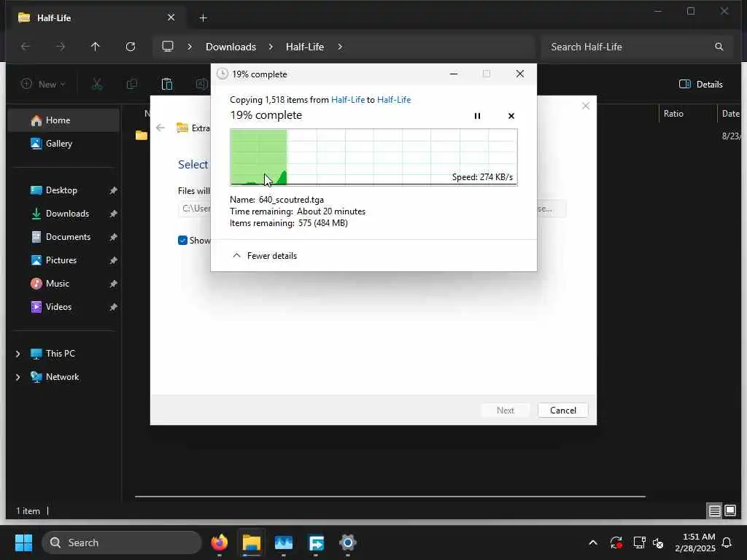Screen dimensions: 747x560
Task: Unpin Desktop using its pin icon
Action: click(113, 190)
